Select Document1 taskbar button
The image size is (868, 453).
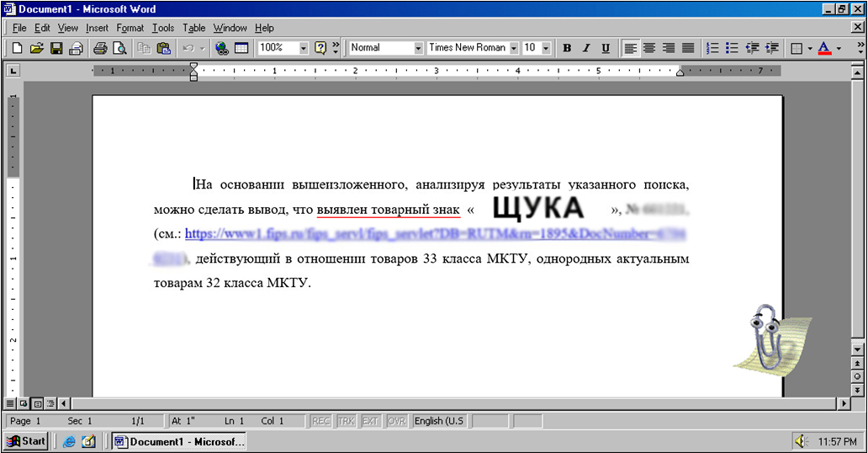[x=179, y=441]
